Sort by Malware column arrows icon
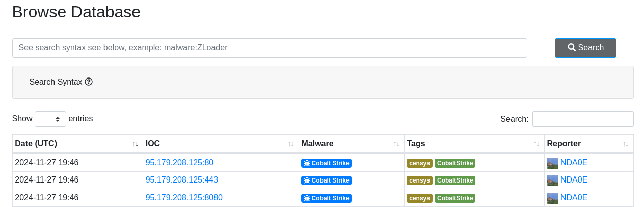 coord(396,144)
